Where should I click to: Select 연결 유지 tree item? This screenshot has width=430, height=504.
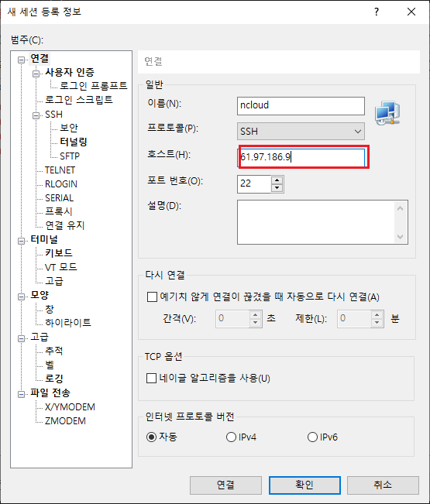65,225
